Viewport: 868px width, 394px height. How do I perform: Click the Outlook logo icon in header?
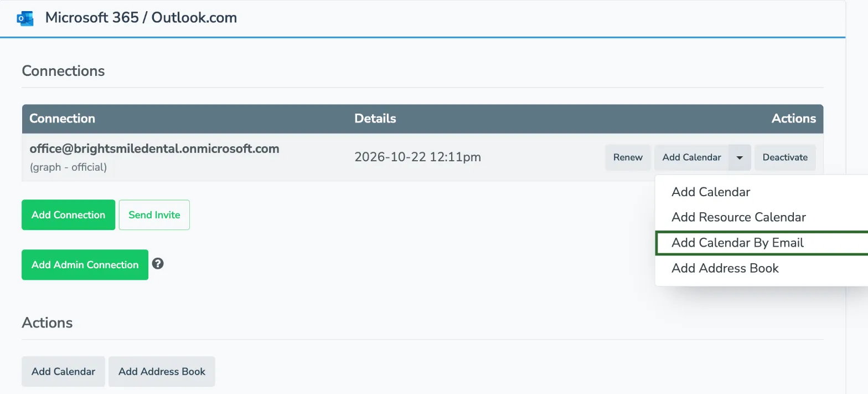(x=25, y=18)
